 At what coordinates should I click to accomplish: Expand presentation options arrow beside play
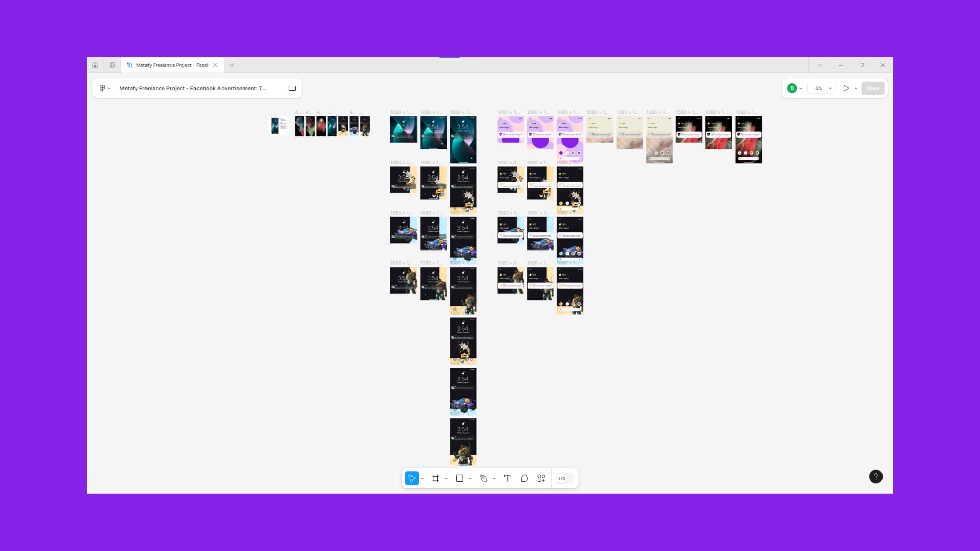856,89
